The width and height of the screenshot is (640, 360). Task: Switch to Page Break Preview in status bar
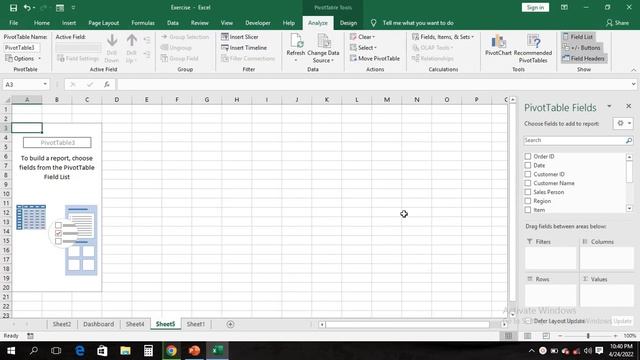[546, 336]
